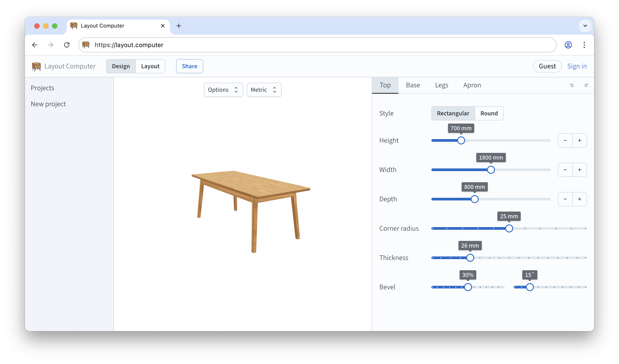This screenshot has width=619, height=364.
Task: Click the redo arrow icon
Action: [586, 85]
